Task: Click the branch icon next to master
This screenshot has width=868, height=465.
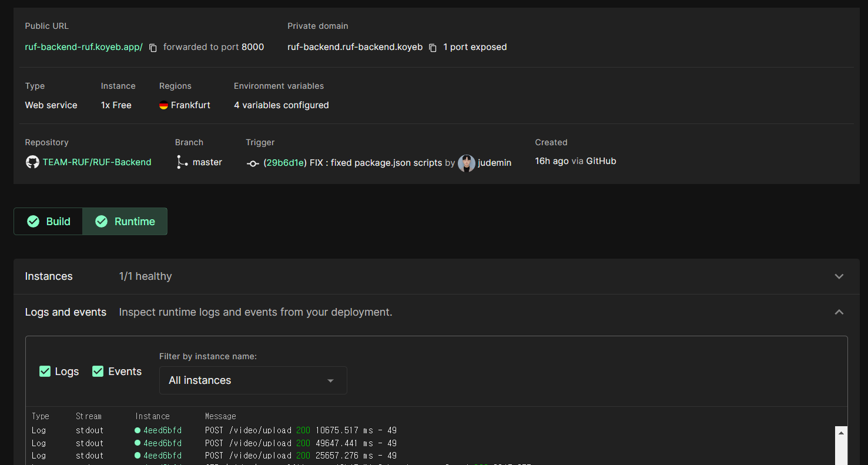Action: [182, 162]
